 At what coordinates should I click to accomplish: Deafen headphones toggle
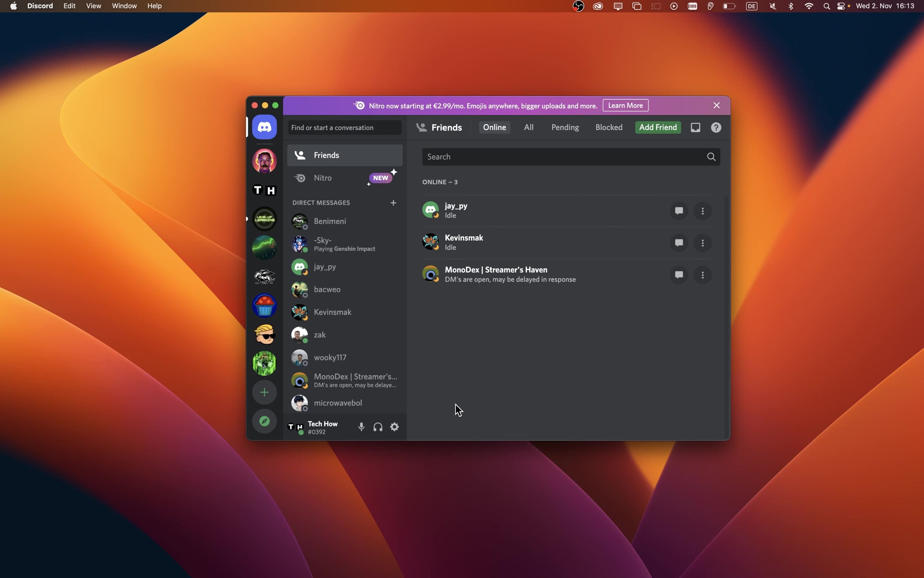click(378, 427)
